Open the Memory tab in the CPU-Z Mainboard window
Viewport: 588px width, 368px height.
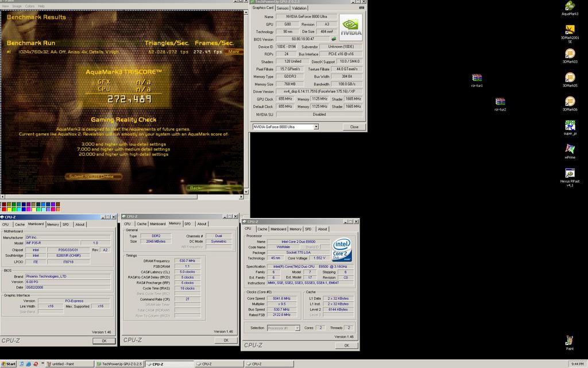pos(52,225)
